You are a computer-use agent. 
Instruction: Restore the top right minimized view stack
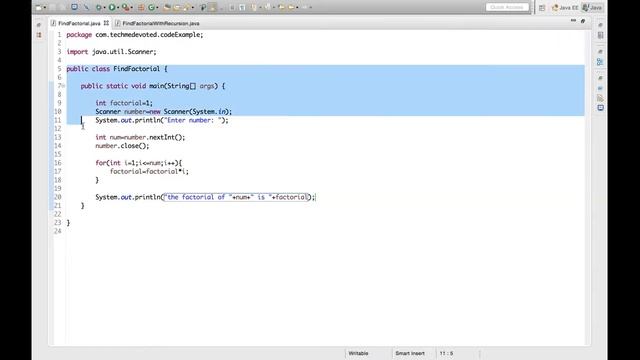click(600, 25)
